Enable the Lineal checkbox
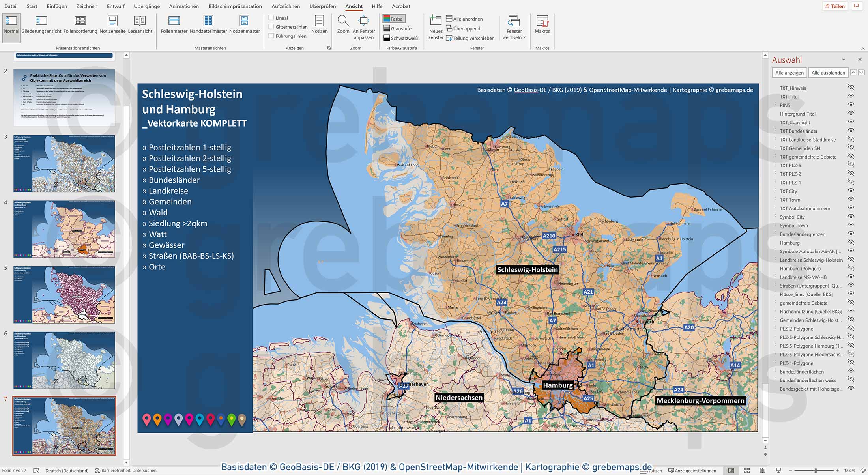 tap(271, 18)
